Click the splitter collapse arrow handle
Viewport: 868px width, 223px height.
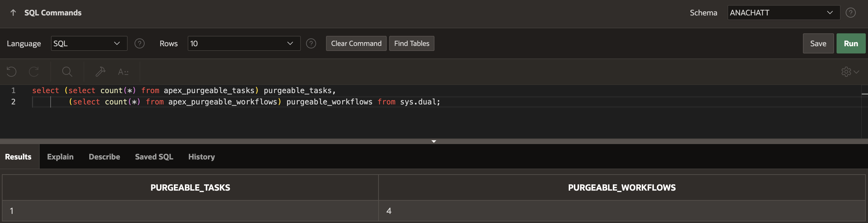click(x=434, y=141)
